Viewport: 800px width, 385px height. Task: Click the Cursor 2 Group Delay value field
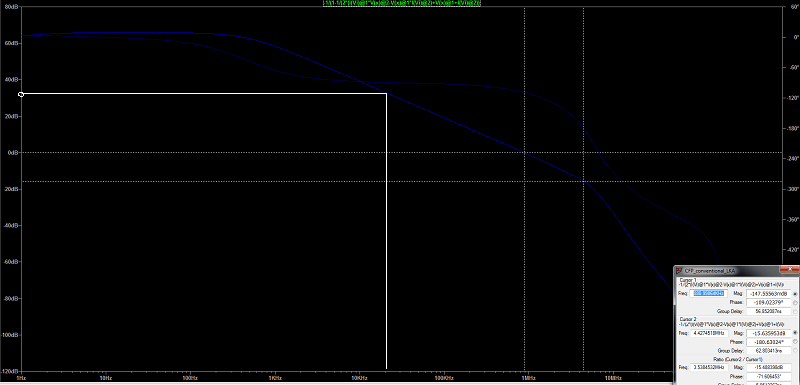(x=768, y=350)
